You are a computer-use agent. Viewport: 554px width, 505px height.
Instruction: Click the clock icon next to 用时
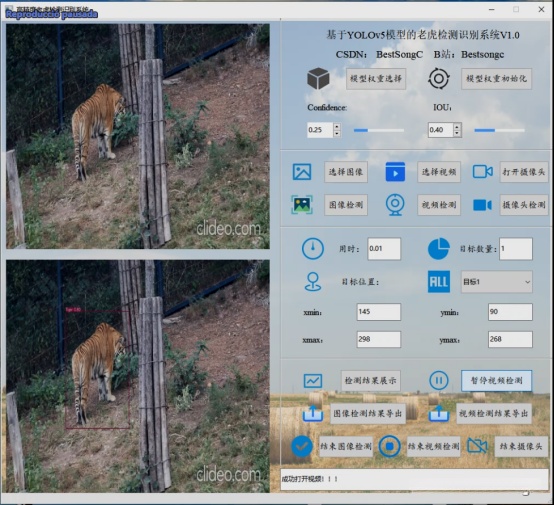point(313,249)
